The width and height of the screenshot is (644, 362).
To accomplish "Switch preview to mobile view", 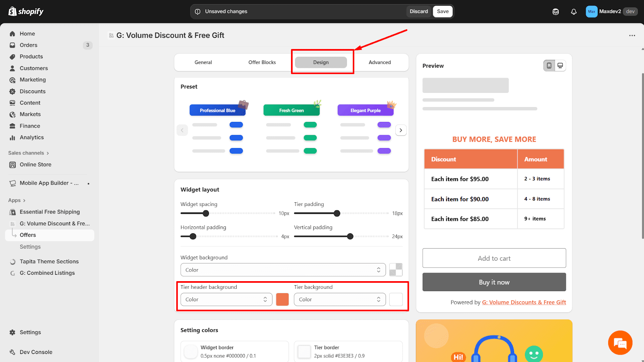I will [549, 65].
